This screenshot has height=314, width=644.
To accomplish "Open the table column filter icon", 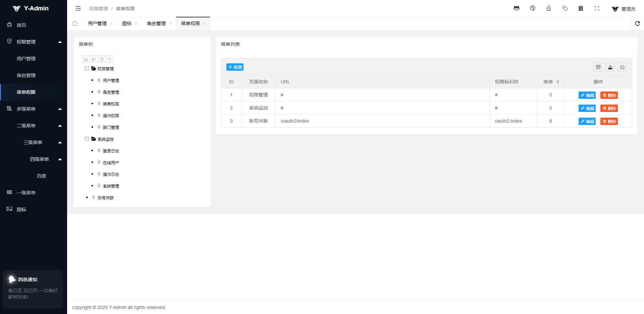I will [x=598, y=67].
